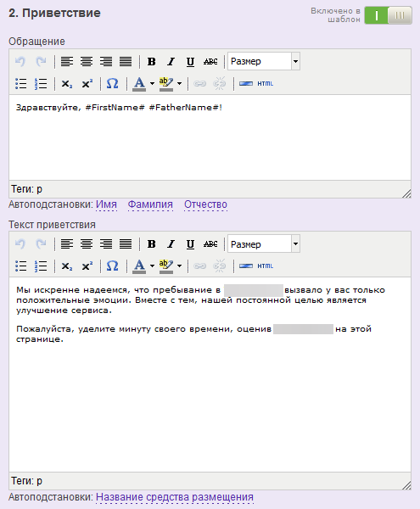Insert horizontal rule in Обращение editor
The height and width of the screenshot is (509, 420).
[246, 84]
